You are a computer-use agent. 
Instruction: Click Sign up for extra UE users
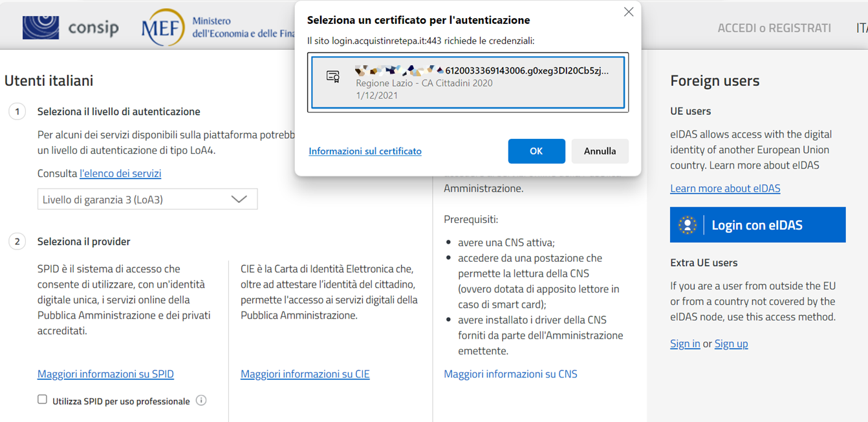[731, 343]
